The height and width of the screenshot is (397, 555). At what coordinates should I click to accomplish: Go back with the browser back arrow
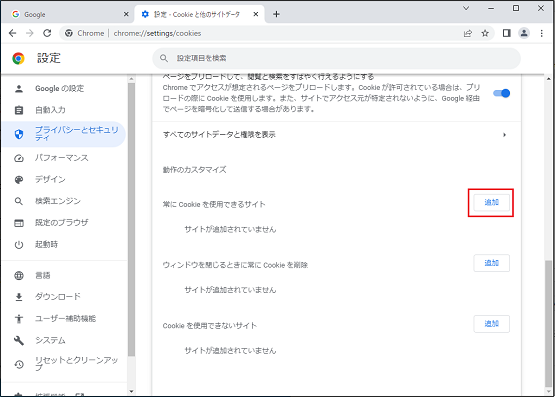coord(13,33)
